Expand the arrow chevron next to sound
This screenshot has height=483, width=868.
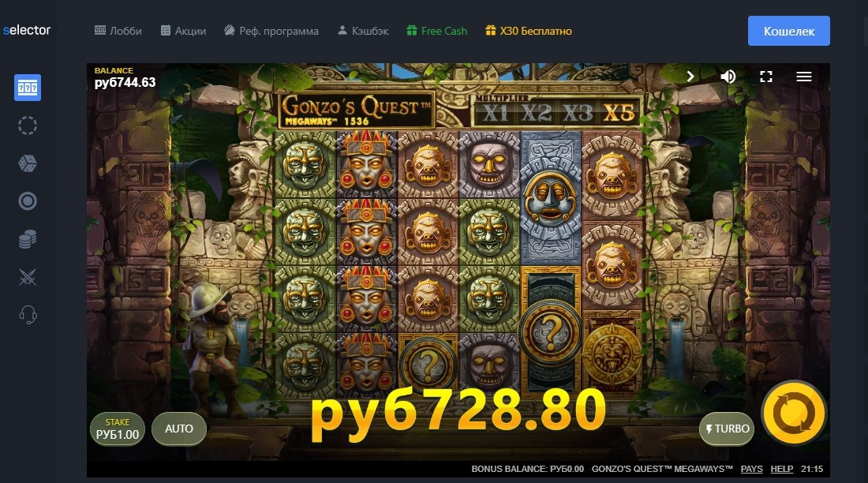(x=690, y=77)
